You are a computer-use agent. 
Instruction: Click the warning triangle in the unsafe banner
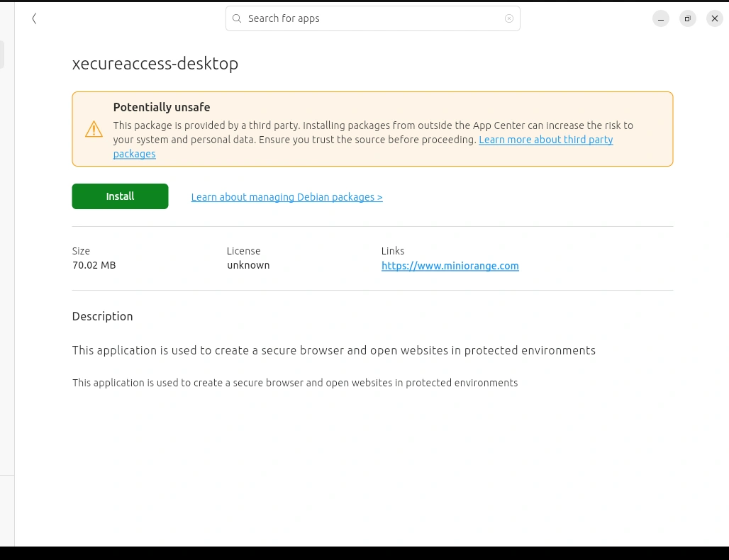coord(94,129)
